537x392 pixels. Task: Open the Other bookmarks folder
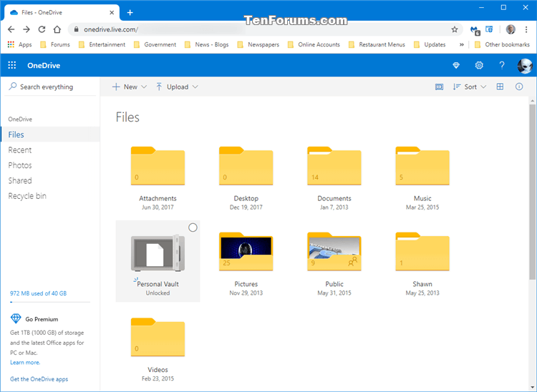pos(502,44)
